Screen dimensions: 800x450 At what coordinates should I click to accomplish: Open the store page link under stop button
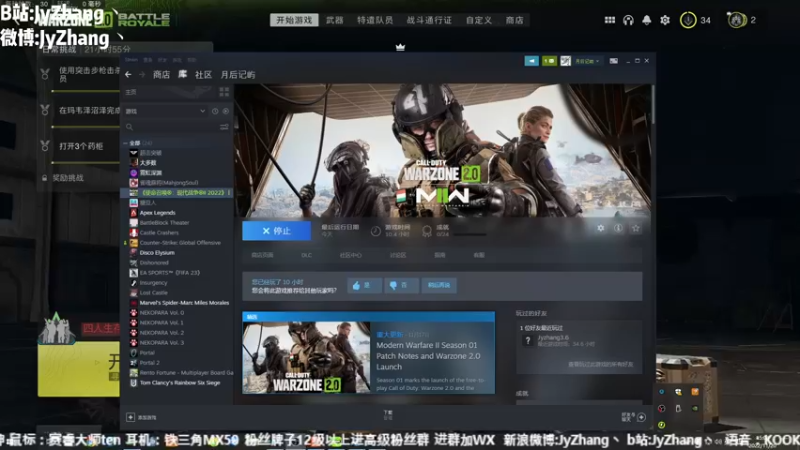[x=262, y=255]
